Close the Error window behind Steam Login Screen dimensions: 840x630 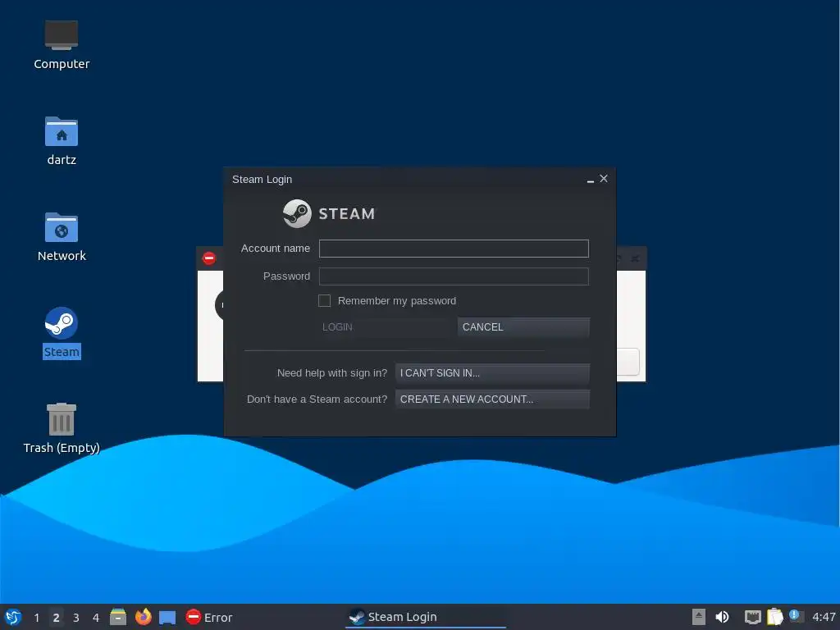pyautogui.click(x=635, y=258)
